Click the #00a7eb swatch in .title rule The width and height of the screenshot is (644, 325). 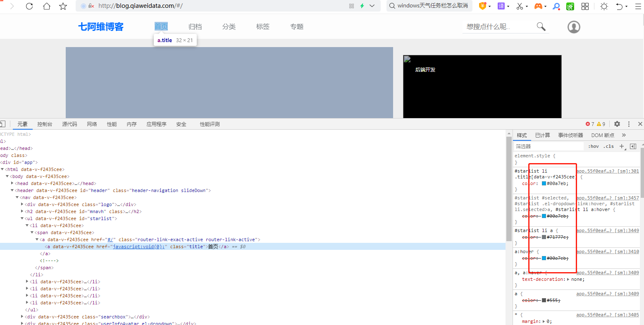point(544,183)
